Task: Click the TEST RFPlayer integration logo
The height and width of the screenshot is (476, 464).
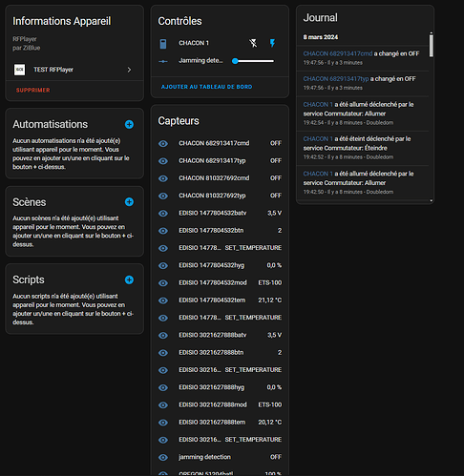Action: click(19, 70)
